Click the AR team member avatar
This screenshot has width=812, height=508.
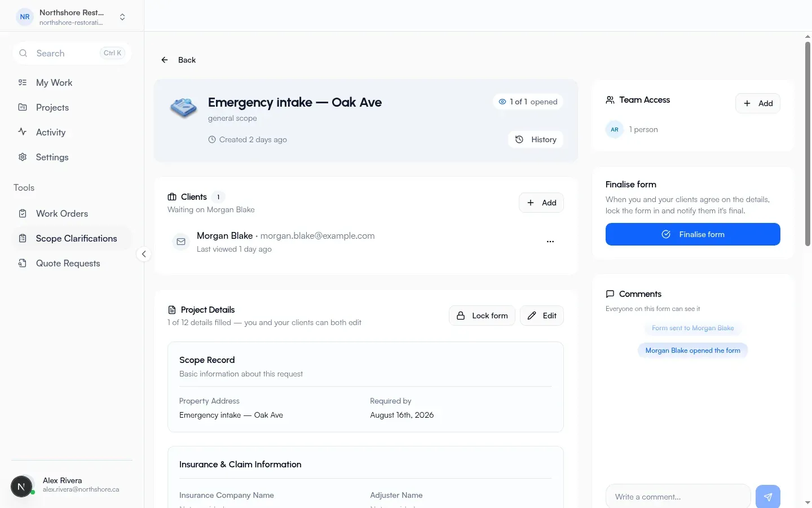(615, 129)
